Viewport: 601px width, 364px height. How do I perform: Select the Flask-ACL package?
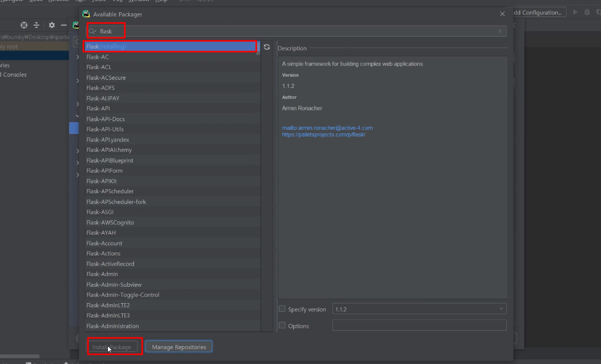(172, 67)
